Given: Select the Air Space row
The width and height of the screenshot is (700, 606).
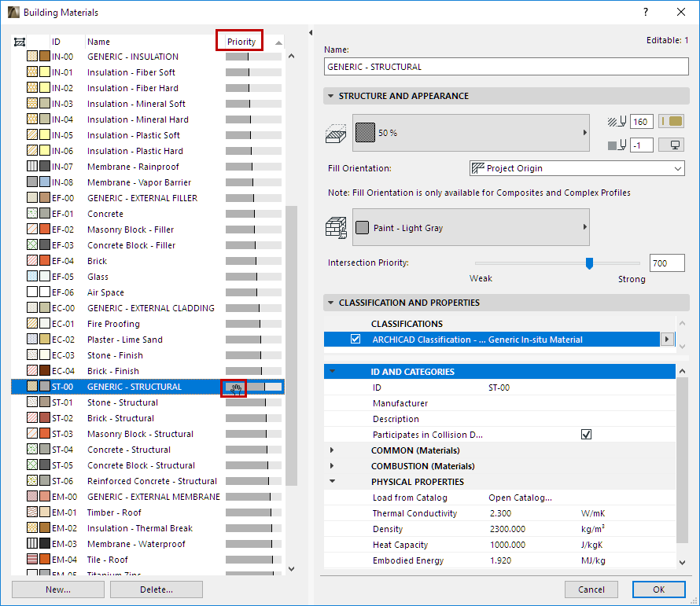Looking at the screenshot, I should (148, 292).
